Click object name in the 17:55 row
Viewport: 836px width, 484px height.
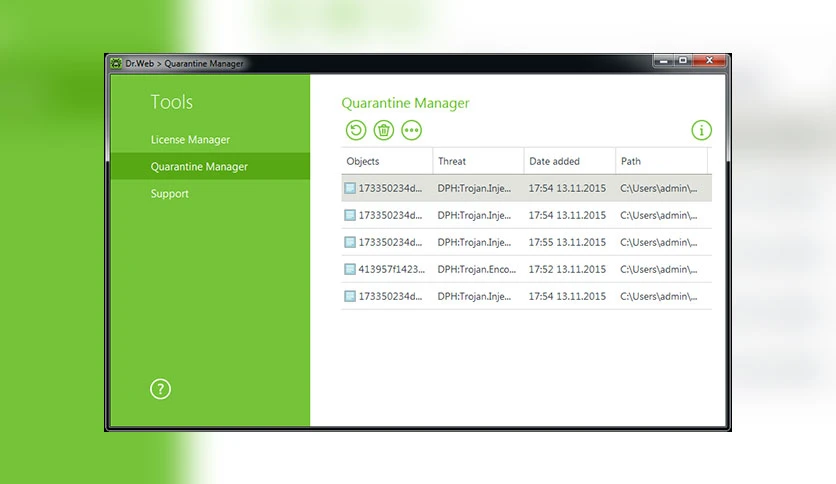(390, 242)
